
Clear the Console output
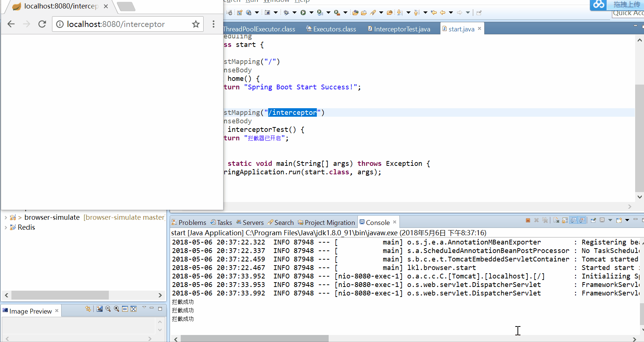click(x=556, y=220)
